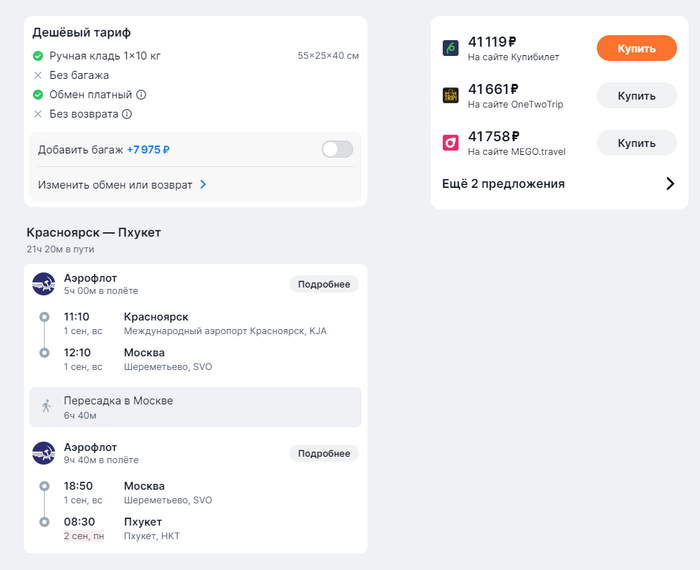700x570 pixels.
Task: Open Подробнее for the Москва–Пхукет flight
Action: (324, 454)
